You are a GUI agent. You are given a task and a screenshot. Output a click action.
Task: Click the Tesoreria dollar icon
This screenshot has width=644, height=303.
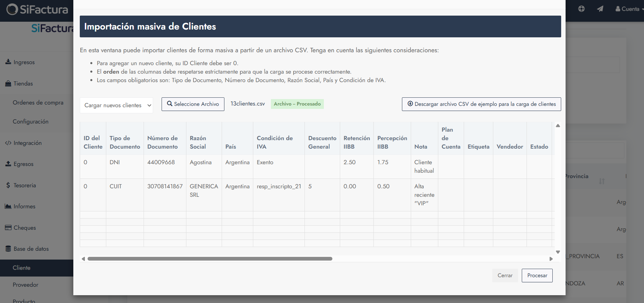click(x=8, y=185)
